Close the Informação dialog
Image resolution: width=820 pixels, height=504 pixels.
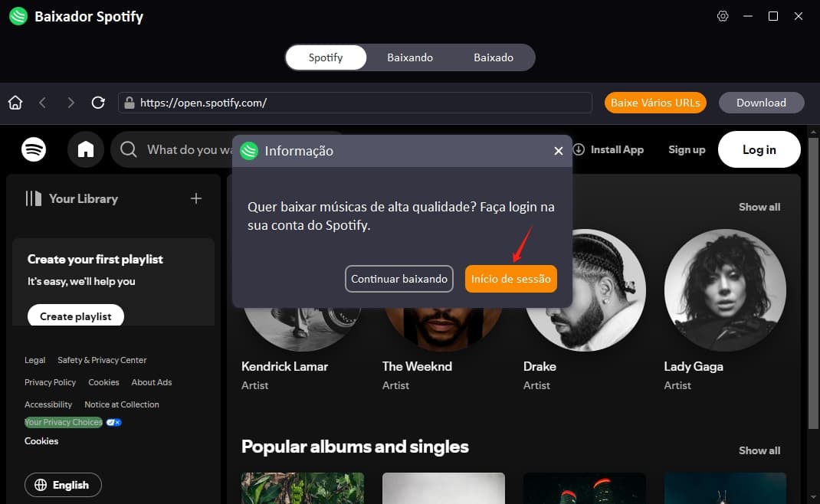click(559, 151)
